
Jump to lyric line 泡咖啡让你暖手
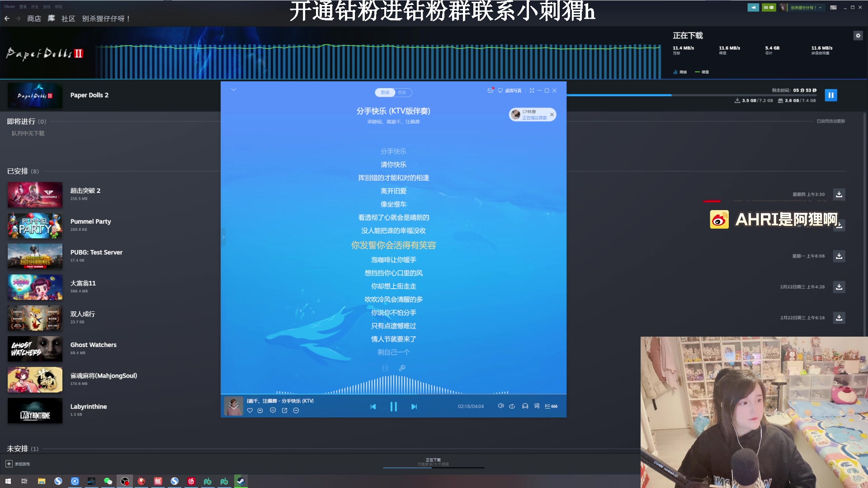(x=393, y=260)
